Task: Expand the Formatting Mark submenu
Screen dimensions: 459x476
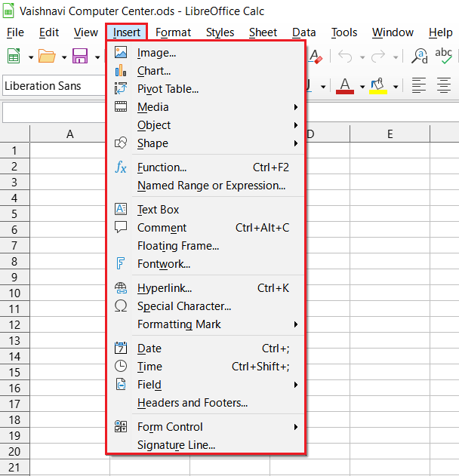Action: pyautogui.click(x=205, y=324)
